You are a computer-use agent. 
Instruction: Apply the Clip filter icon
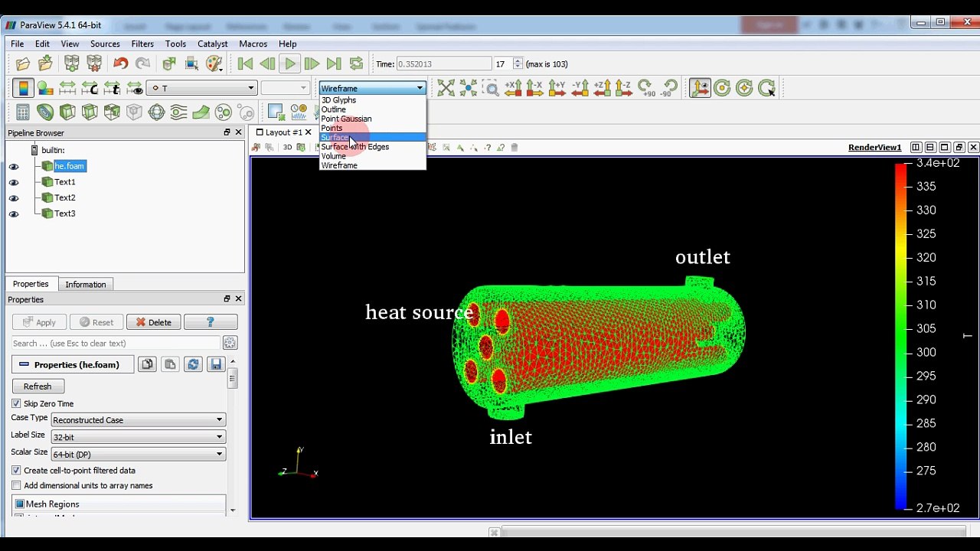click(67, 112)
